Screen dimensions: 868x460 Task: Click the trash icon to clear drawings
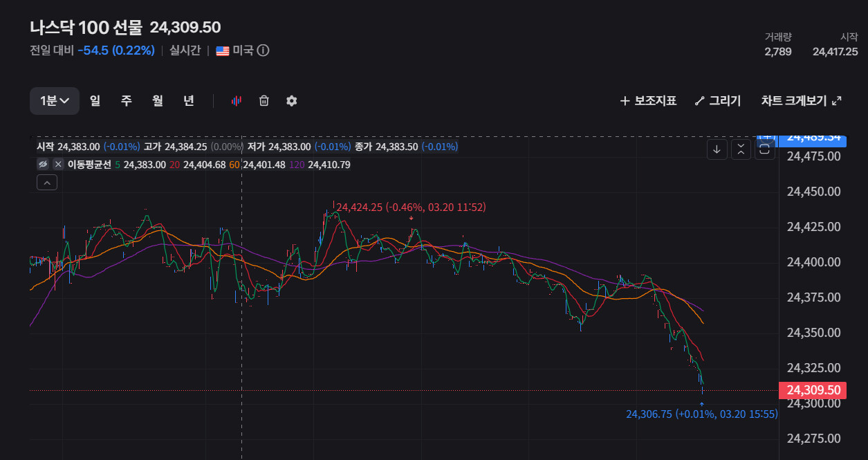click(x=264, y=101)
